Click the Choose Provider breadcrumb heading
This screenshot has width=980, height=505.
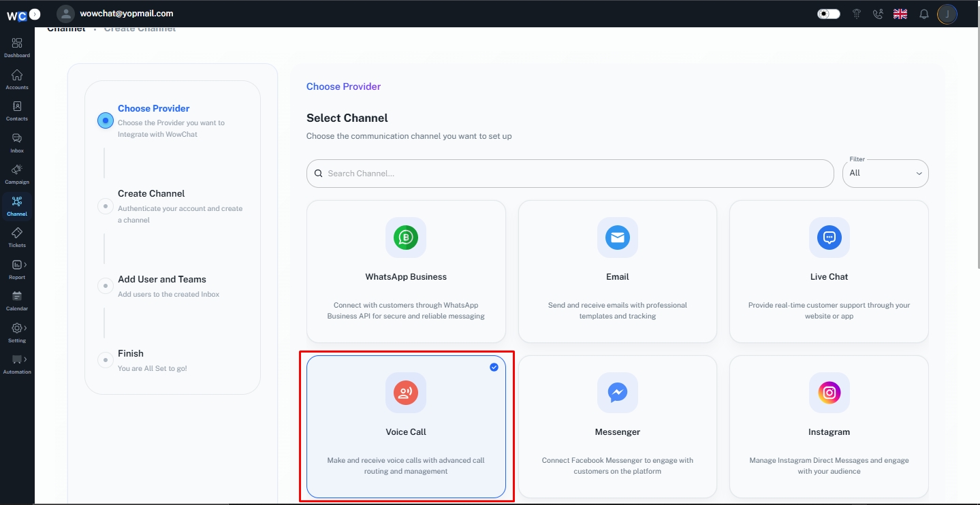pos(343,86)
